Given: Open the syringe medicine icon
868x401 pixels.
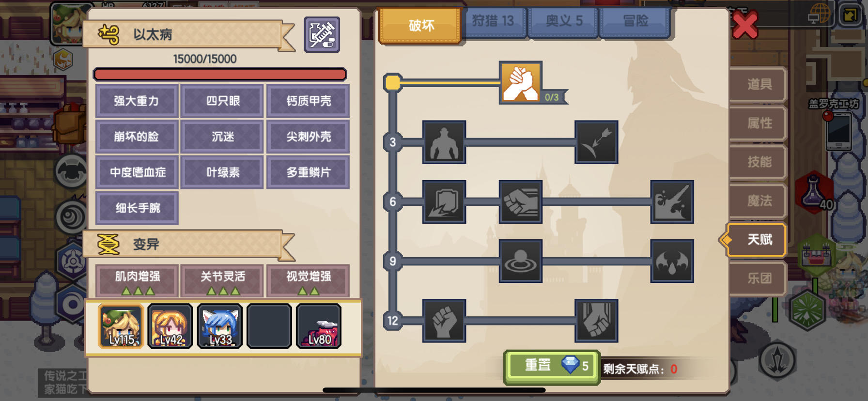Looking at the screenshot, I should (x=322, y=34).
